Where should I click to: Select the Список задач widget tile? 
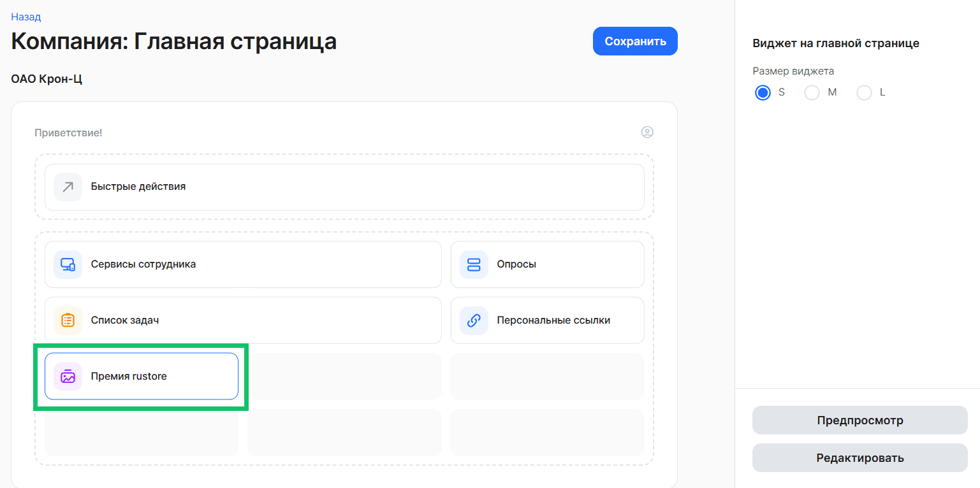(243, 320)
